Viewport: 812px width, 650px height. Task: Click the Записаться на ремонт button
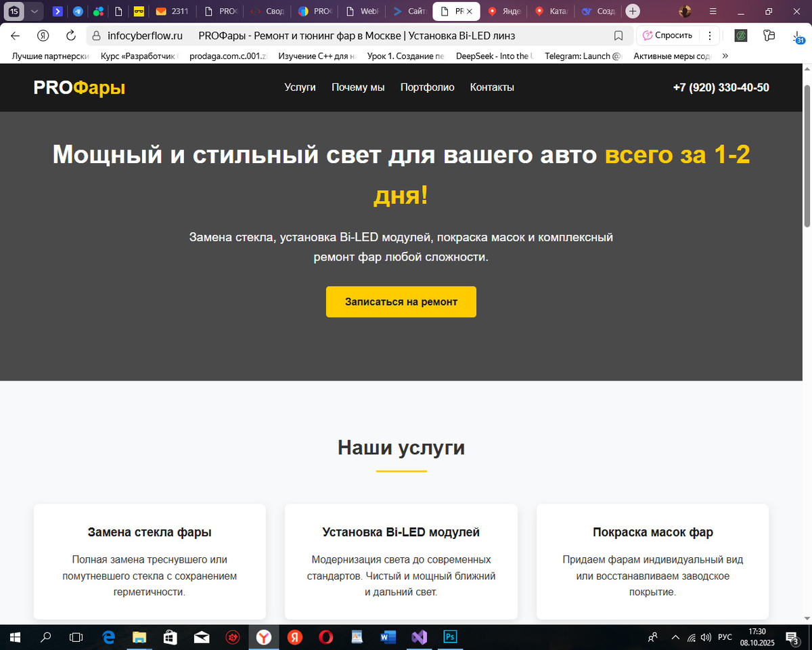[401, 302]
